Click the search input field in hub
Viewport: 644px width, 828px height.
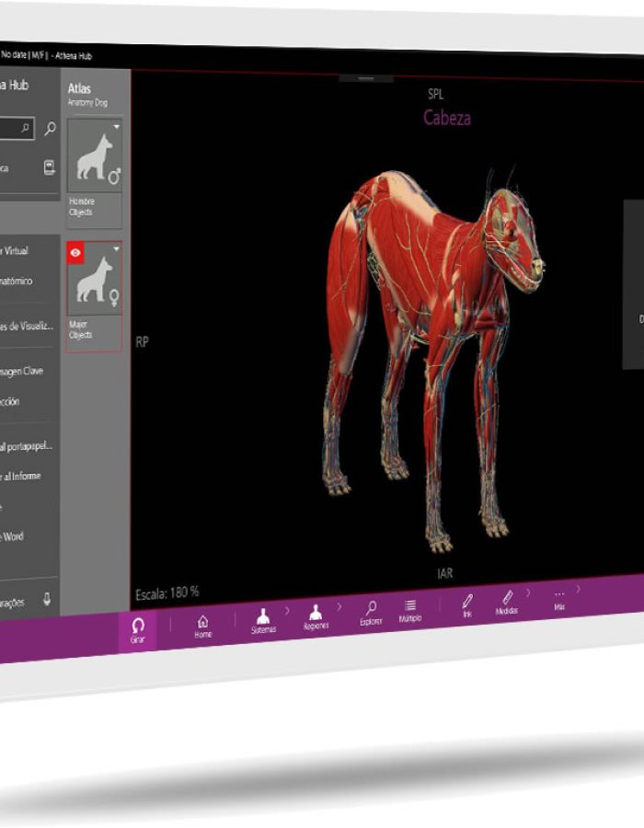(x=16, y=128)
